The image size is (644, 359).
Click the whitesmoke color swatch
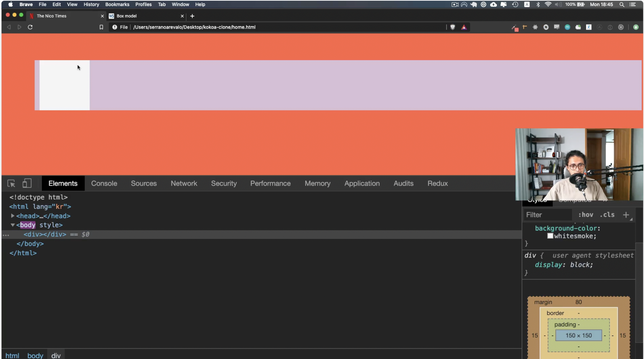tap(550, 236)
